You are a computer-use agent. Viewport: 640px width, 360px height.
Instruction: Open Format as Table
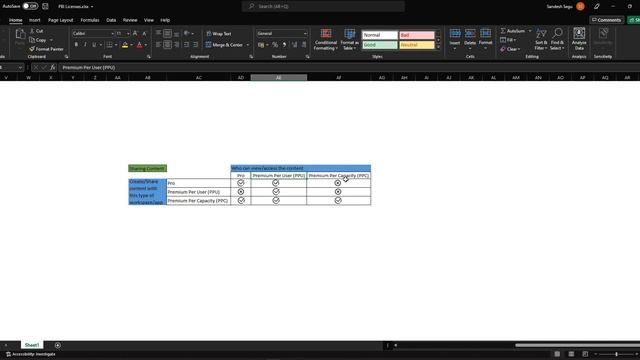point(349,40)
